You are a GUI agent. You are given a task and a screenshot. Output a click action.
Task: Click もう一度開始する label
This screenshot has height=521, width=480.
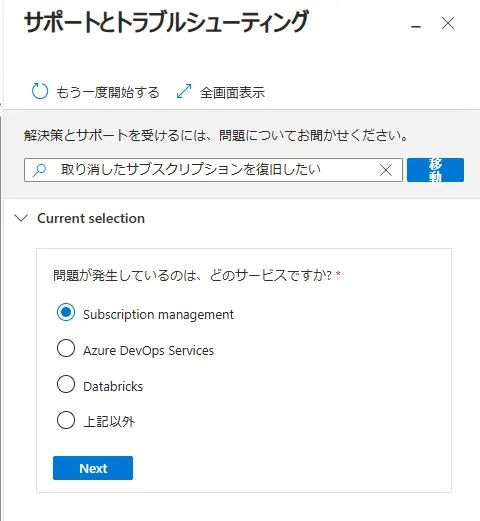tap(107, 92)
